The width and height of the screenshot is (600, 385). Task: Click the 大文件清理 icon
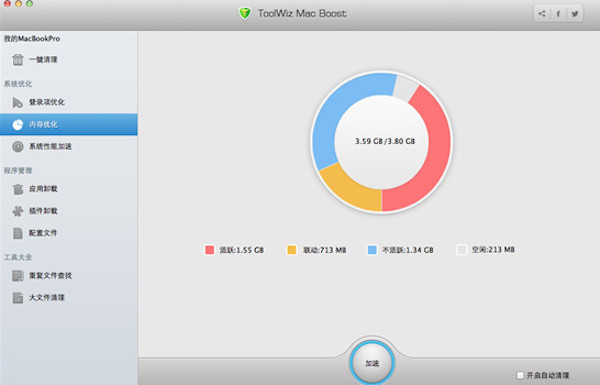18,297
